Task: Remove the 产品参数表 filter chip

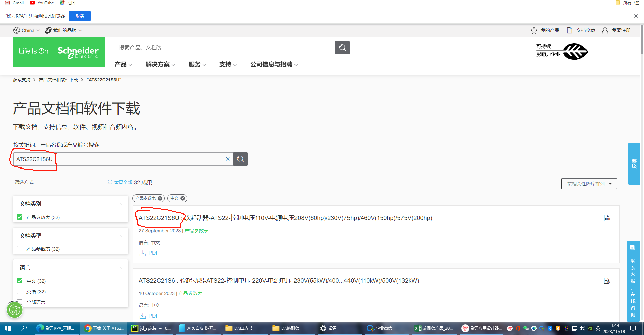Action: [x=160, y=198]
